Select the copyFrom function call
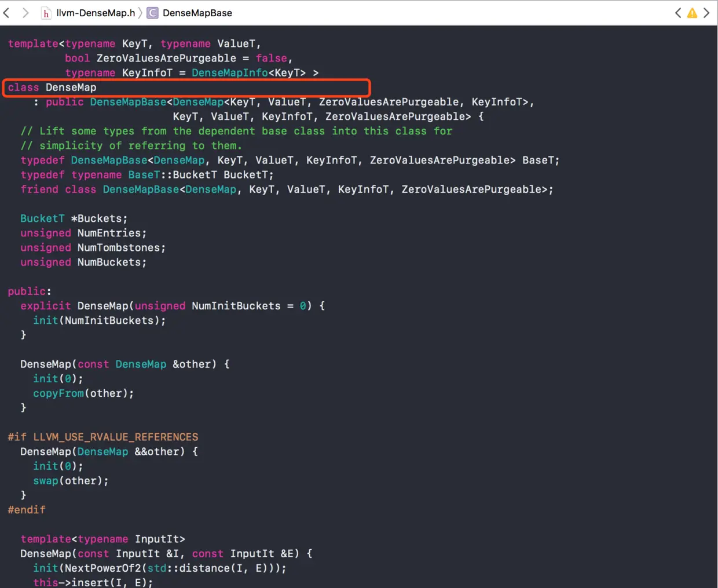718x588 pixels. (58, 393)
